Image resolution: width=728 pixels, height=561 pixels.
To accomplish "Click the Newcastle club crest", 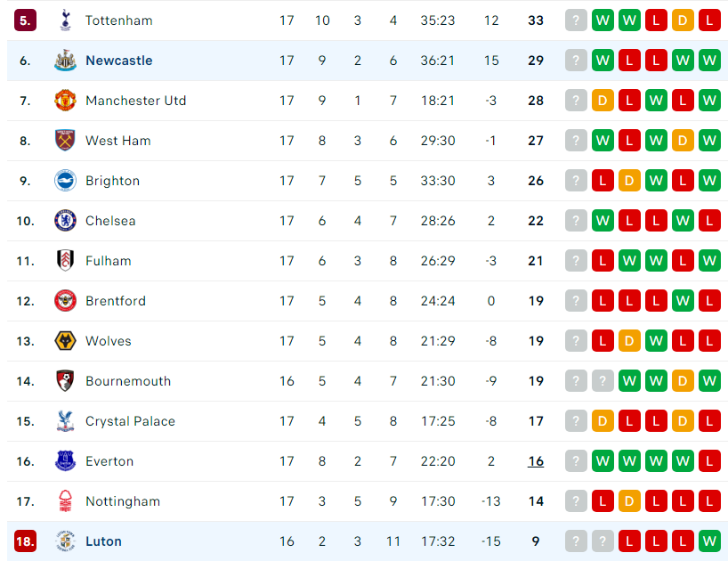I will 66,61.
